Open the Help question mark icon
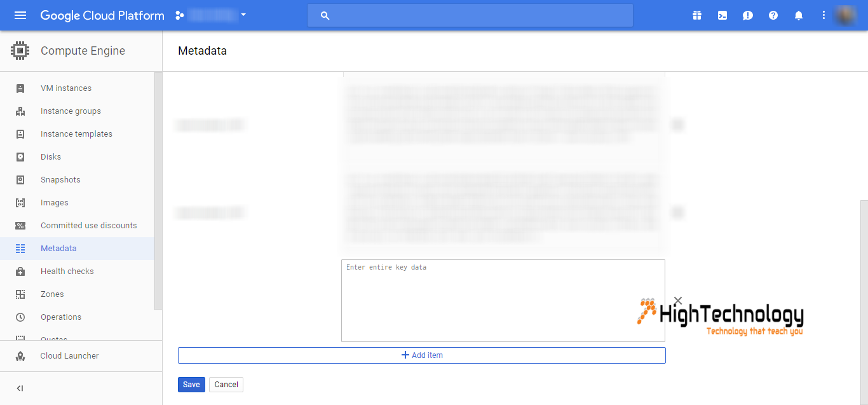Screen dimensions: 868x405 (x=773, y=15)
